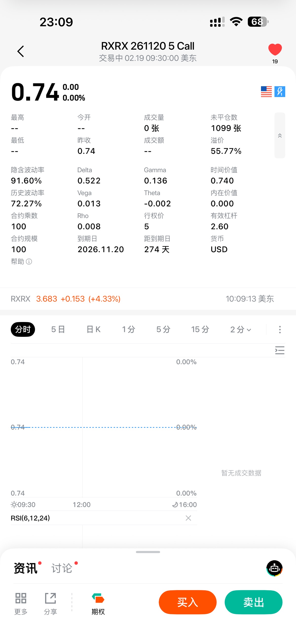Select the 5分 chart interval
Viewport: 296px width, 644px height.
[x=163, y=329]
